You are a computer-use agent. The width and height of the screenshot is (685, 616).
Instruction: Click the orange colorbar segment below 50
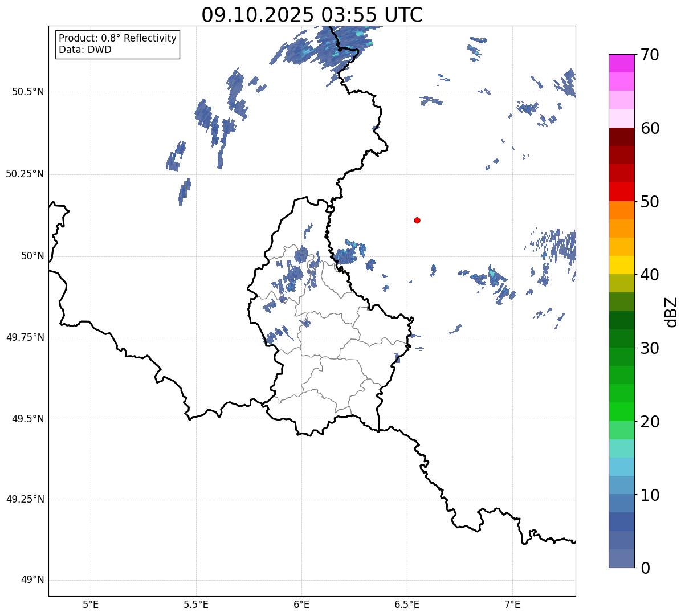tap(621, 210)
